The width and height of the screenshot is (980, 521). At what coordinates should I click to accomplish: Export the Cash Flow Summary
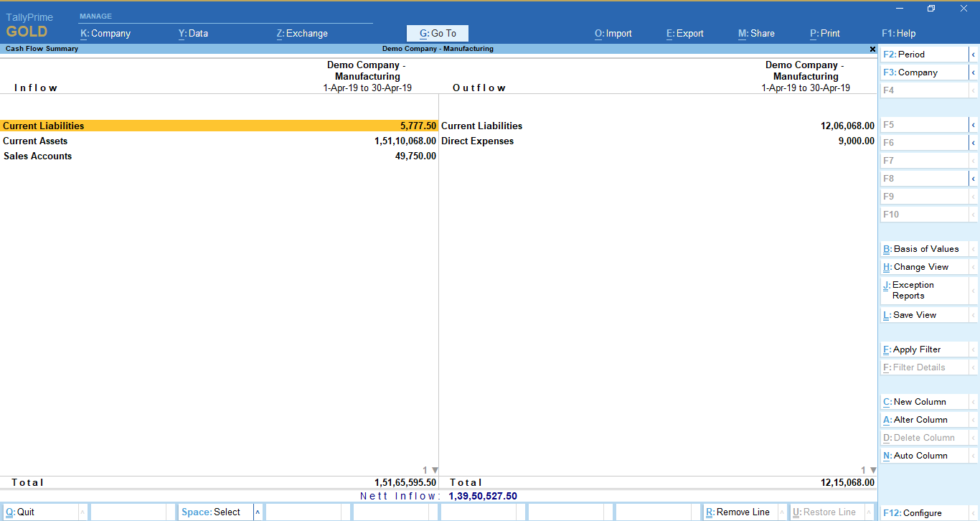684,33
